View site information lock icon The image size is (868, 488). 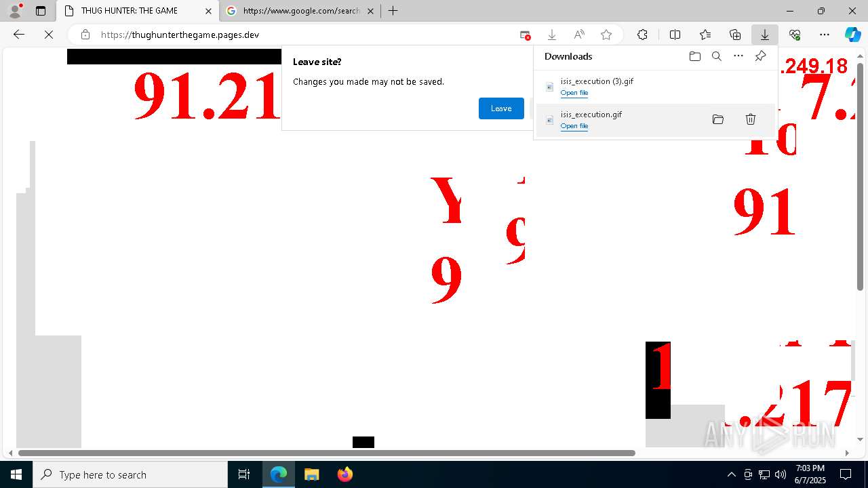(x=85, y=35)
